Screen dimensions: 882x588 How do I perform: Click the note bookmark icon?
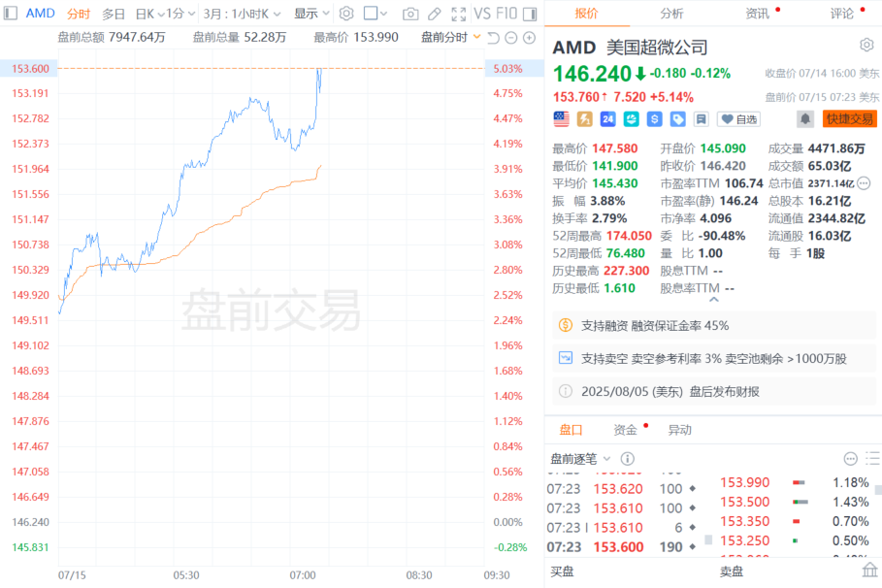coord(701,118)
